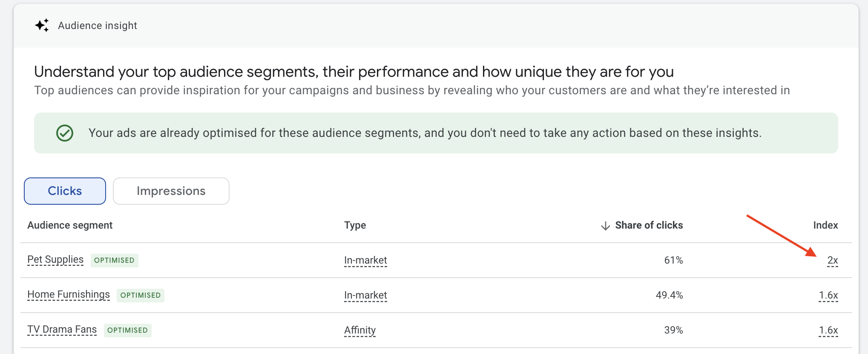
Task: Click the Audience insight sparkle icon
Action: coord(42,26)
